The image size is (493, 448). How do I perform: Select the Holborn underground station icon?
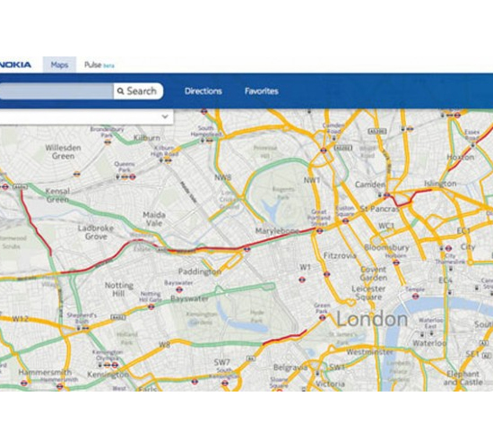(396, 262)
